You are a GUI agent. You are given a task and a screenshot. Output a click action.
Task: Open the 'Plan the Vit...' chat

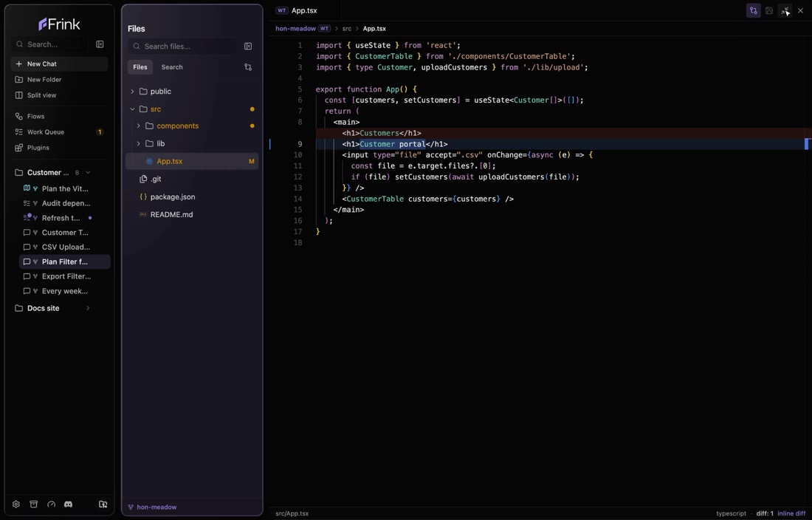coord(65,188)
